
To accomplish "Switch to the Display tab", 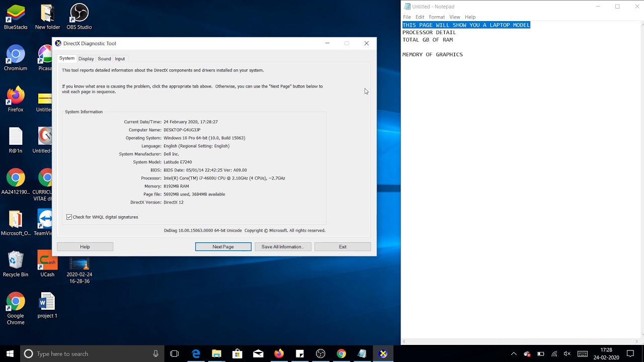I will point(86,59).
